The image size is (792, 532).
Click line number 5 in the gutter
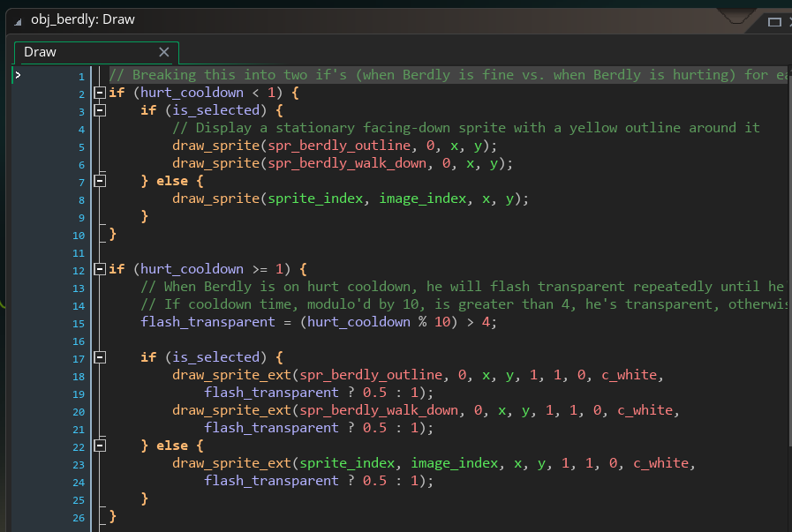[81, 147]
